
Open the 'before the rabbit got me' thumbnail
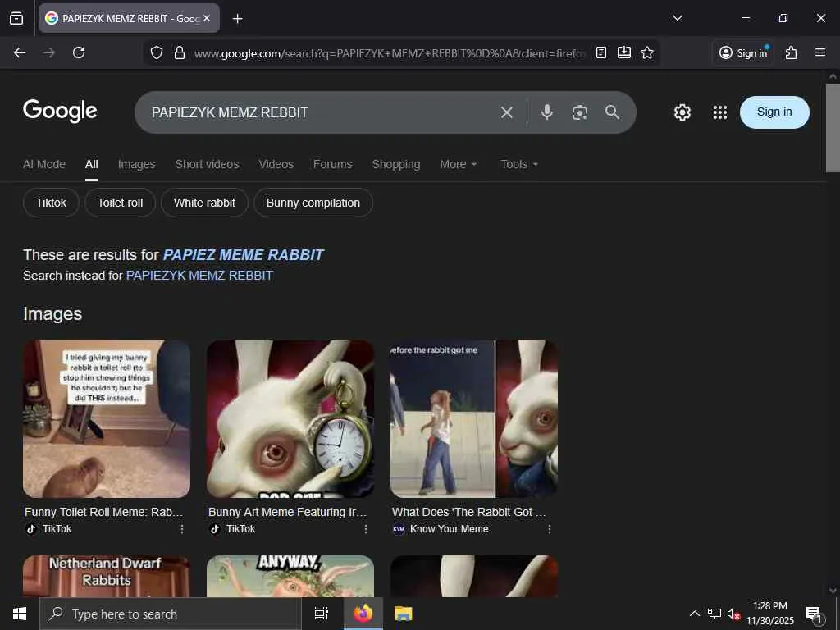point(474,419)
